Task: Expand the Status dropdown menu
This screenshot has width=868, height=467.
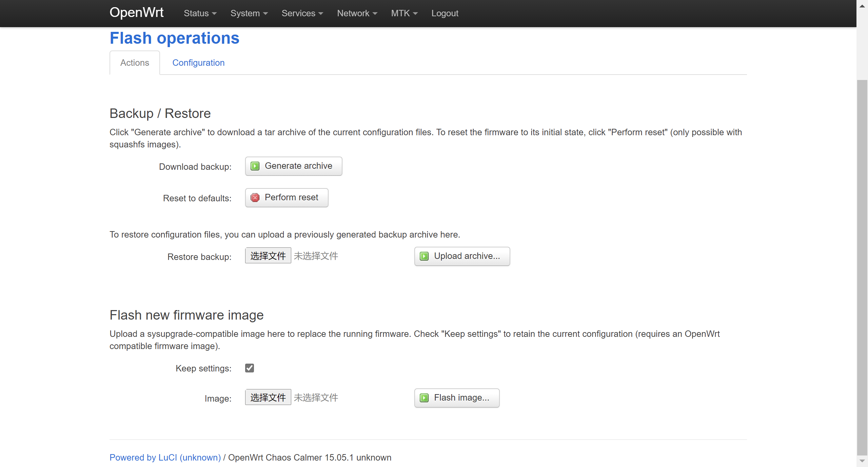Action: (x=200, y=13)
